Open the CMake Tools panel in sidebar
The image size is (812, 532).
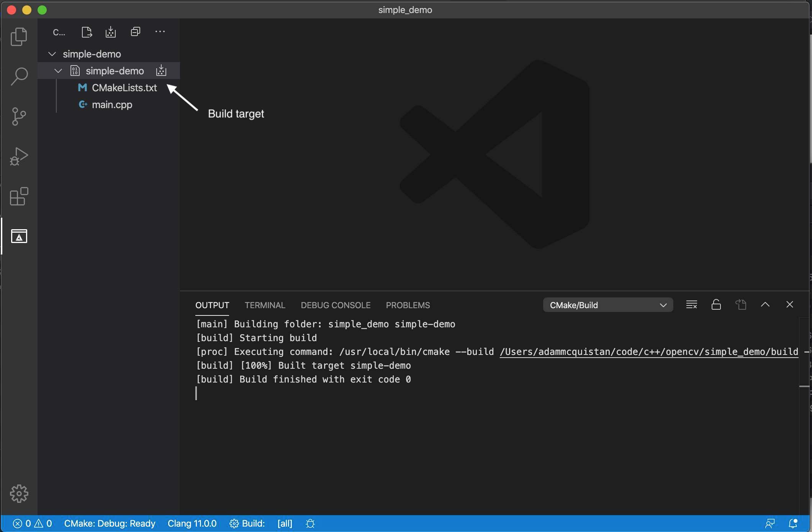(18, 236)
